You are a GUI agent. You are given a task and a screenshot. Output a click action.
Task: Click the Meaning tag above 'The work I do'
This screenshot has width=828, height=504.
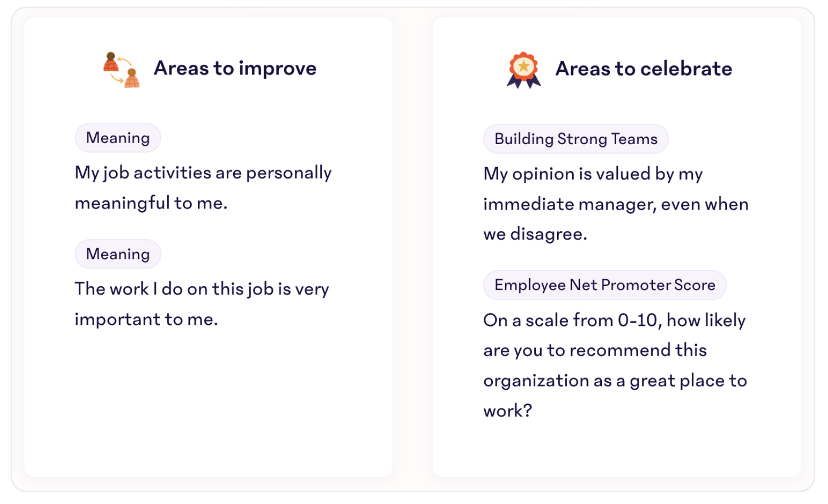tap(118, 254)
